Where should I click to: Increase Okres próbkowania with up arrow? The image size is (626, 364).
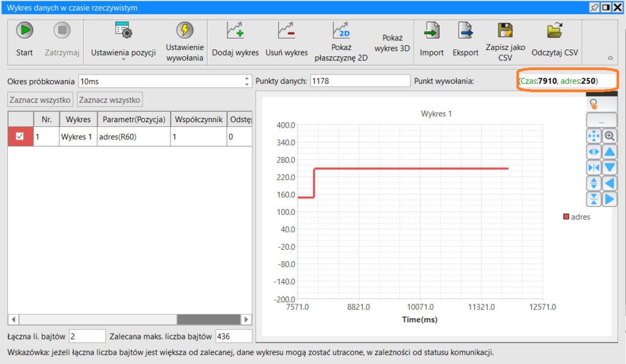[x=247, y=78]
